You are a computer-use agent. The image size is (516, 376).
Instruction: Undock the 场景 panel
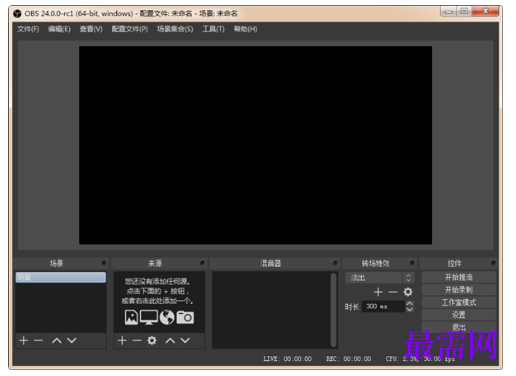104,263
